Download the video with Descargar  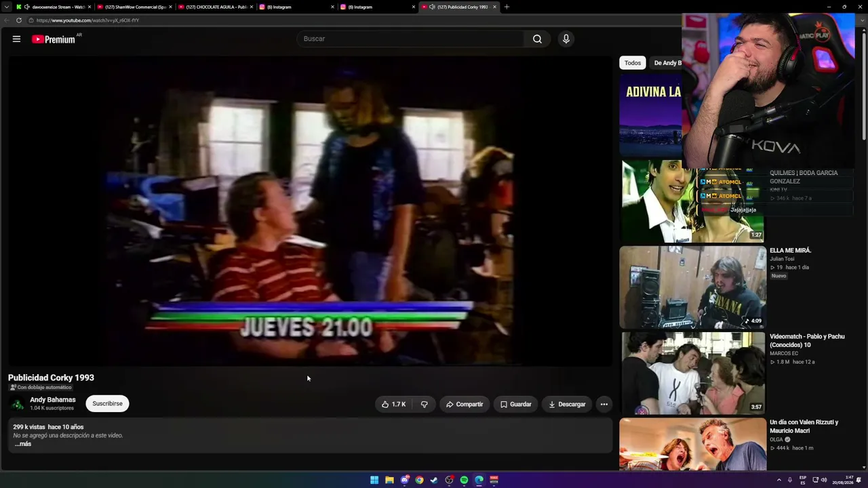(567, 404)
